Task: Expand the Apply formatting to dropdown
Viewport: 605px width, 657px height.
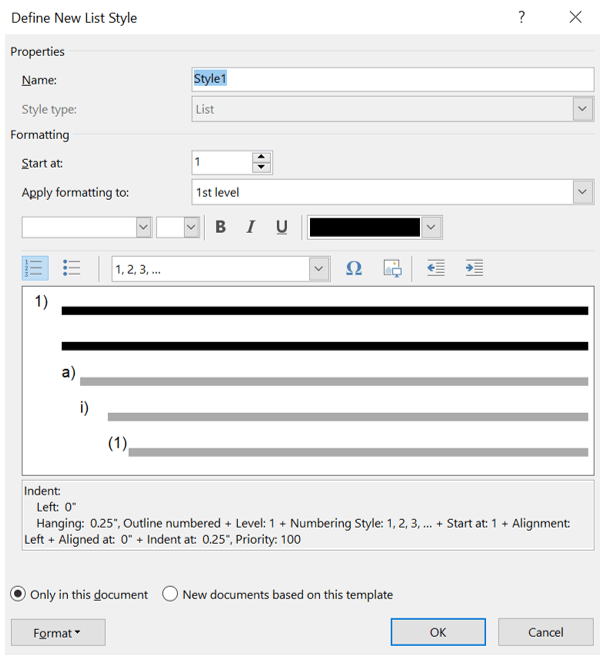Action: (583, 192)
